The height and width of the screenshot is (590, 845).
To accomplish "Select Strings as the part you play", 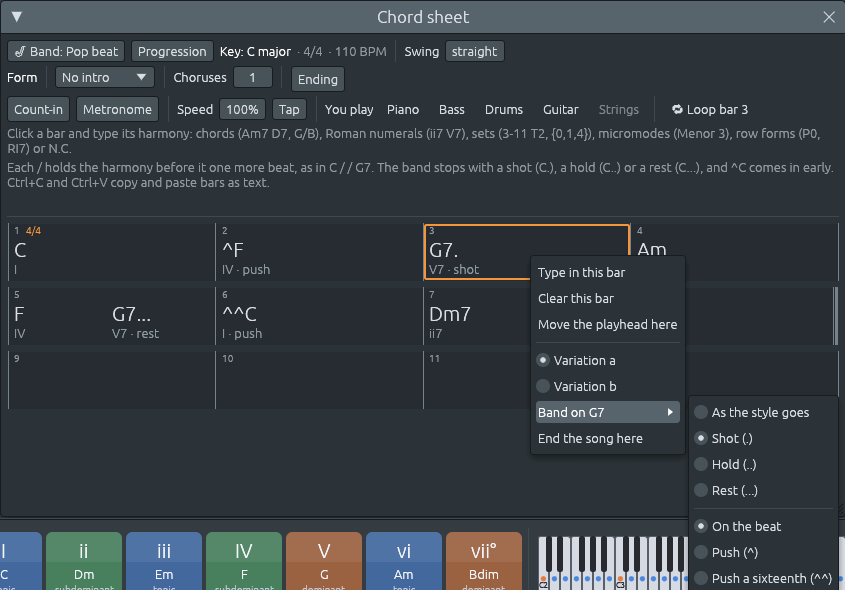I will click(x=618, y=109).
